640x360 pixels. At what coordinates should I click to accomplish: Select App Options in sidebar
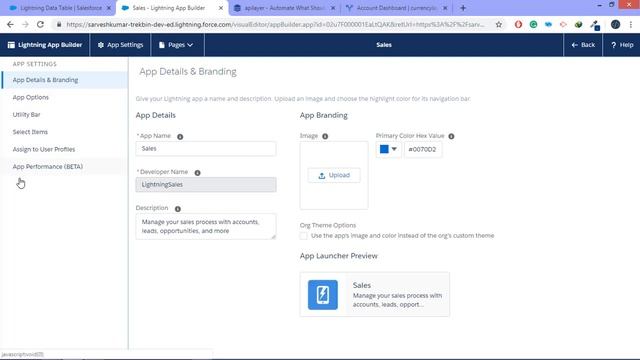tap(64, 97)
